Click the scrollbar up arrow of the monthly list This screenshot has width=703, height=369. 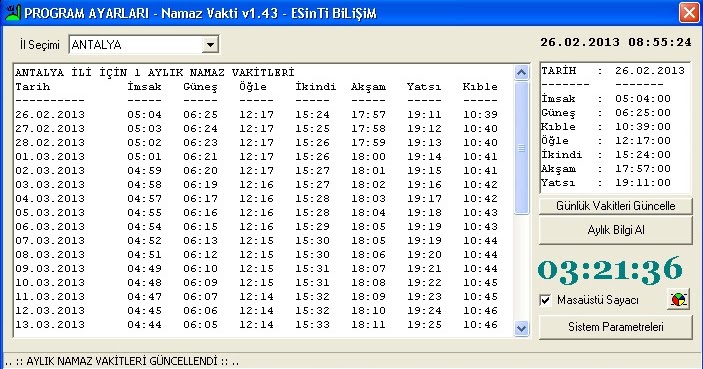click(x=521, y=73)
